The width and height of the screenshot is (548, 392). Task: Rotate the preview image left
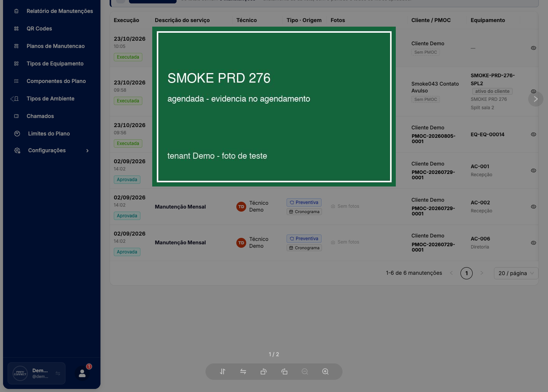pos(264,371)
